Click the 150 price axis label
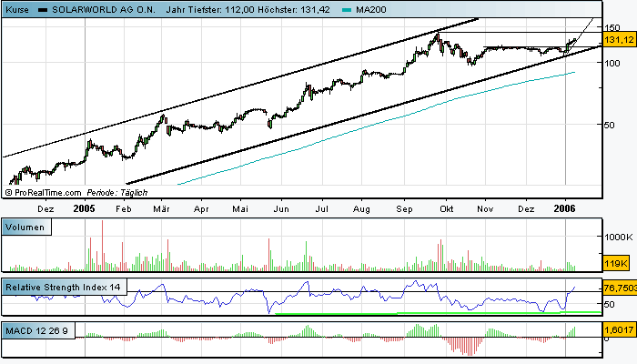Viewport: 637px width, 364px height. (x=612, y=27)
